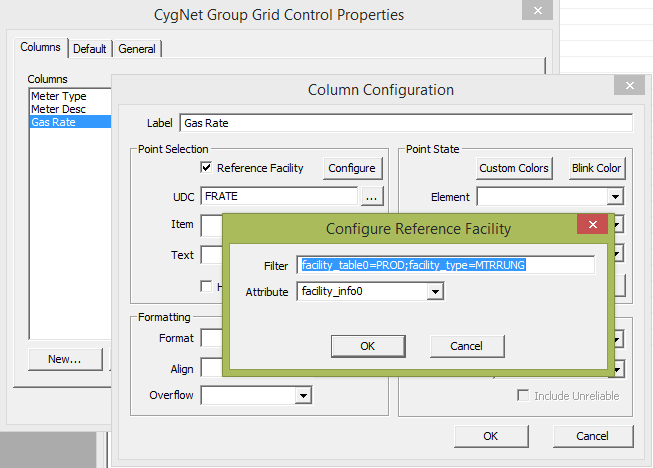Switch to the Default tab
The width and height of the screenshot is (653, 468).
coord(89,48)
